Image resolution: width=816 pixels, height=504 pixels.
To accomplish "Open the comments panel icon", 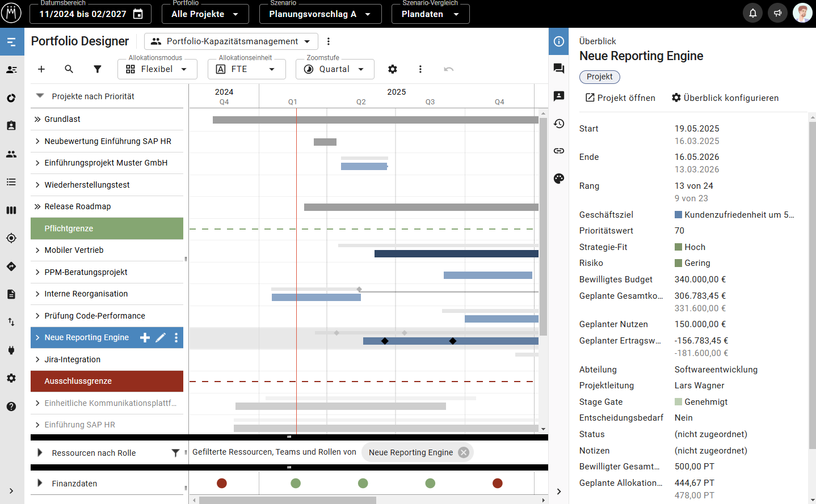I will pyautogui.click(x=559, y=69).
